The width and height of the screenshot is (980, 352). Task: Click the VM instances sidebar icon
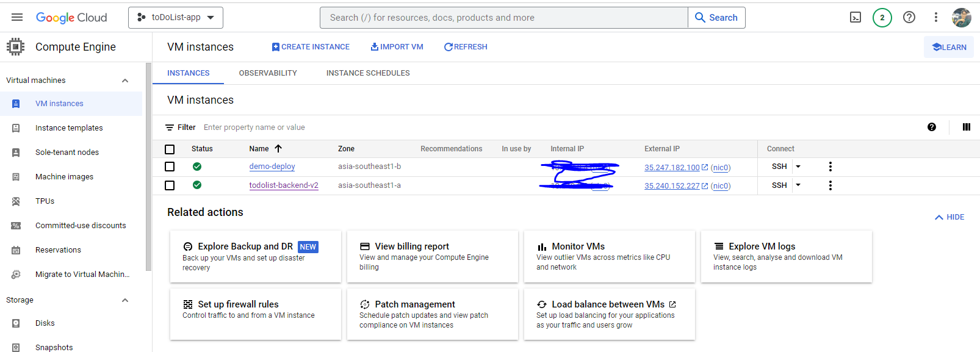[x=16, y=104]
